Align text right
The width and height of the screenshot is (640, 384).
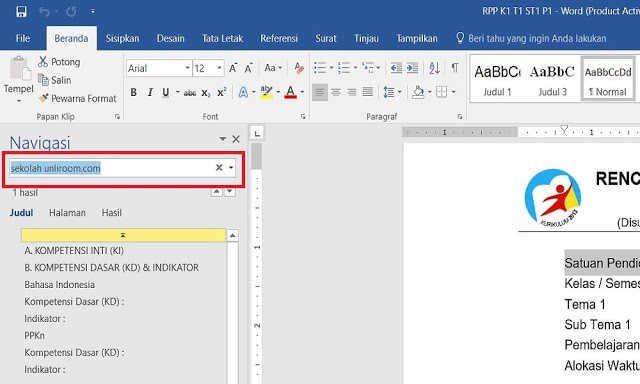[352, 92]
